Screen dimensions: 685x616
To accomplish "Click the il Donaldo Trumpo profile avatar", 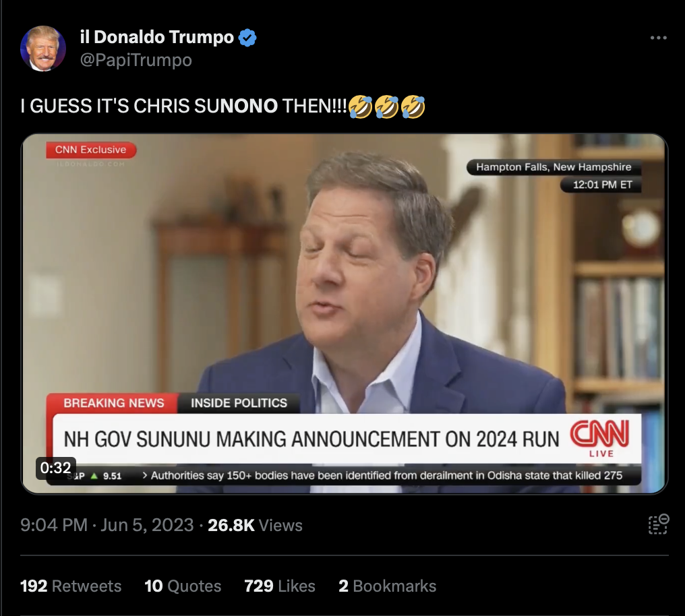I will [x=43, y=49].
